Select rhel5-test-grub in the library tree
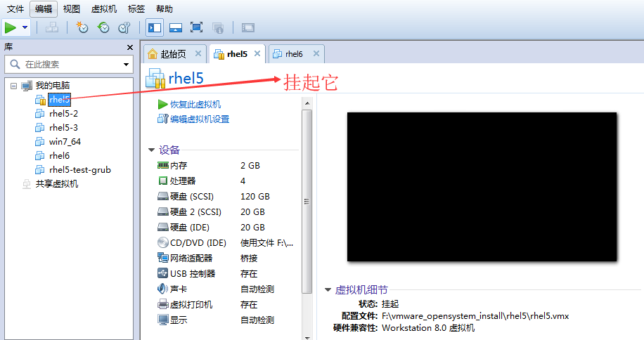 80,169
